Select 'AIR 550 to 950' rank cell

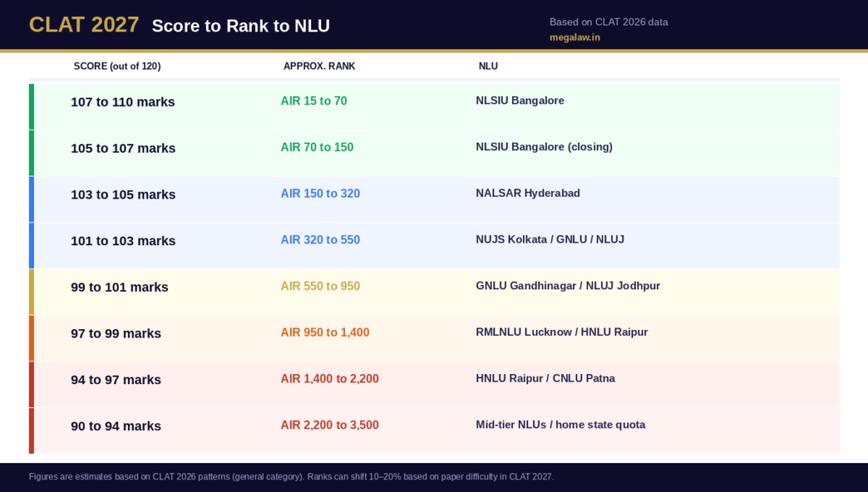[x=320, y=286]
